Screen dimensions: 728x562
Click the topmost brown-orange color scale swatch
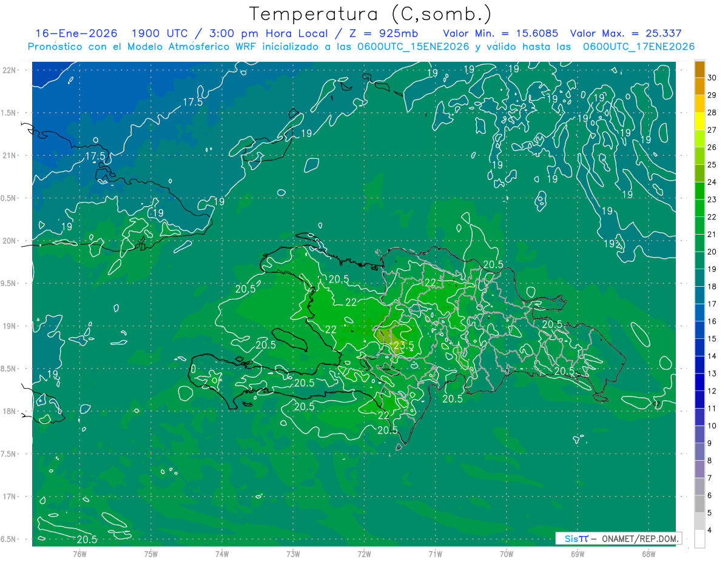point(699,69)
